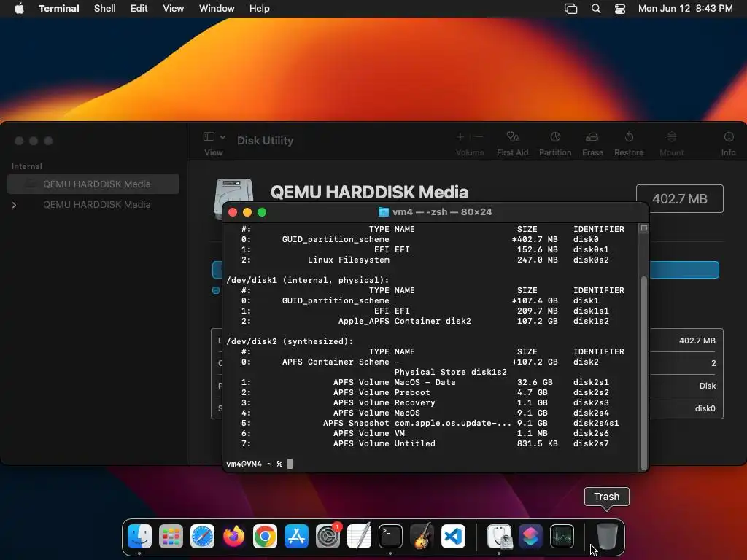
Task: Open the Help menu
Action: point(260,9)
